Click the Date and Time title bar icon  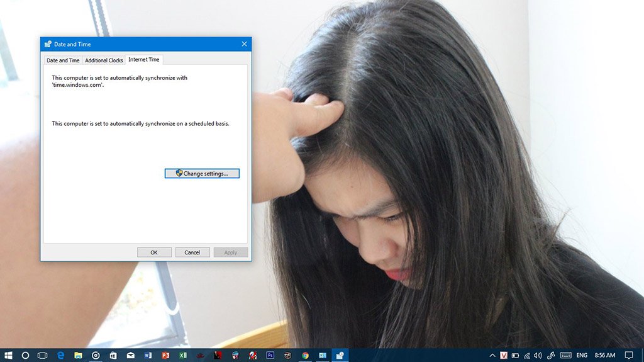(48, 44)
